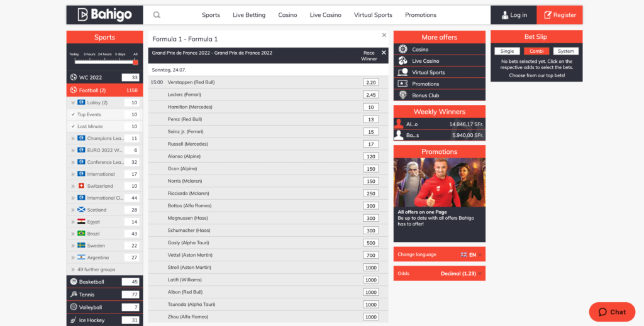Select the Combi bet type
Viewport: 644px width, 326px height.
click(536, 52)
